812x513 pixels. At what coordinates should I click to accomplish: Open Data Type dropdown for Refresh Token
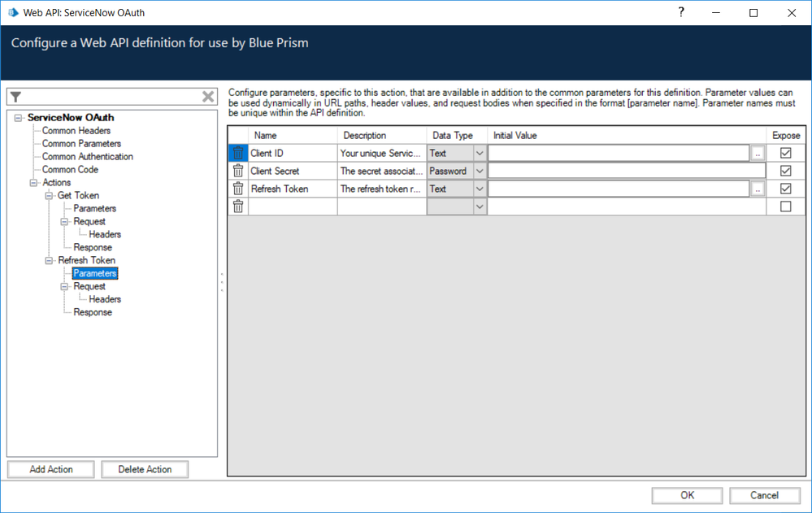click(479, 189)
